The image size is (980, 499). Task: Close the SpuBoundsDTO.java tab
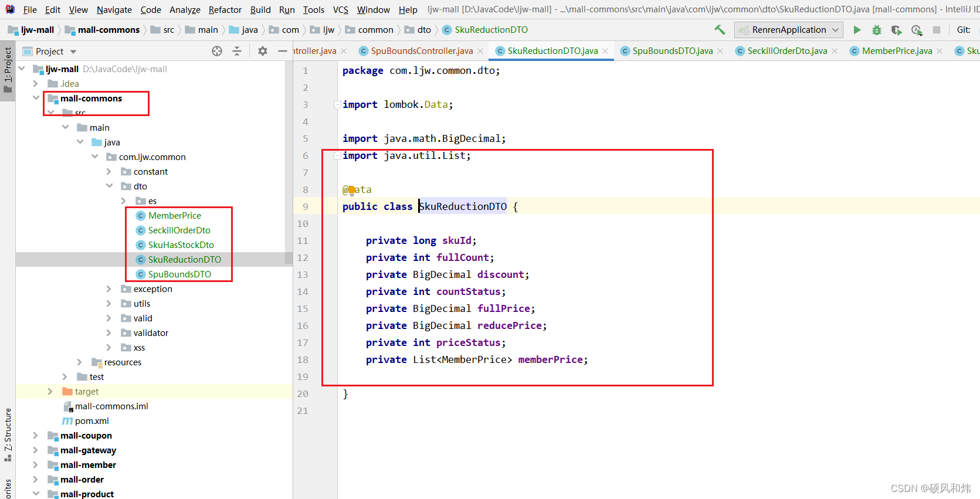coord(720,51)
